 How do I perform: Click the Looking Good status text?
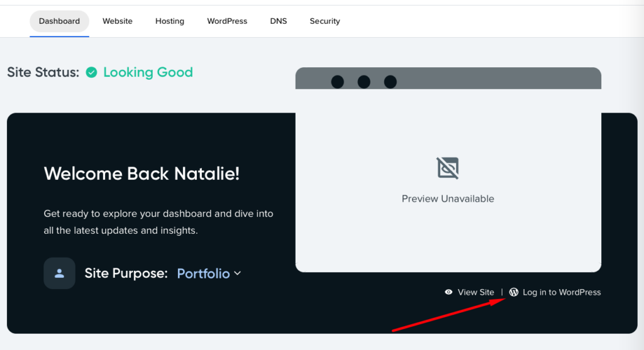click(148, 72)
